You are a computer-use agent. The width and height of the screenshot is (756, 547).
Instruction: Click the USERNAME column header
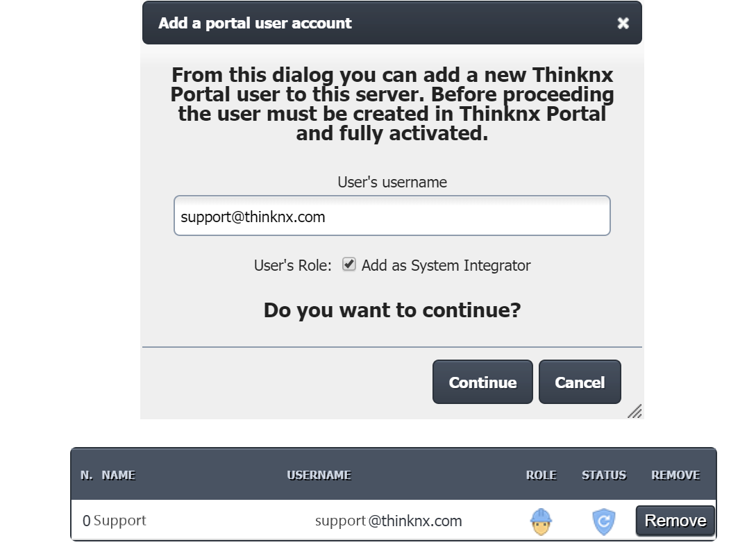pyautogui.click(x=319, y=476)
